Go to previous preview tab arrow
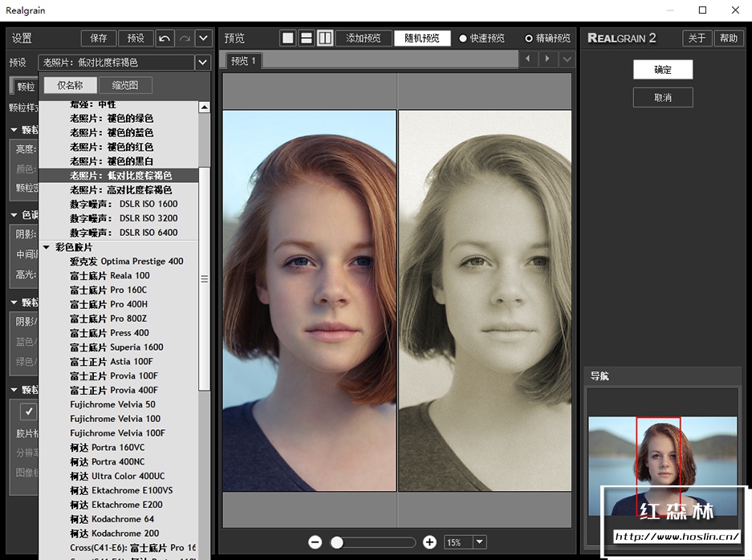The image size is (752, 560). [x=528, y=59]
